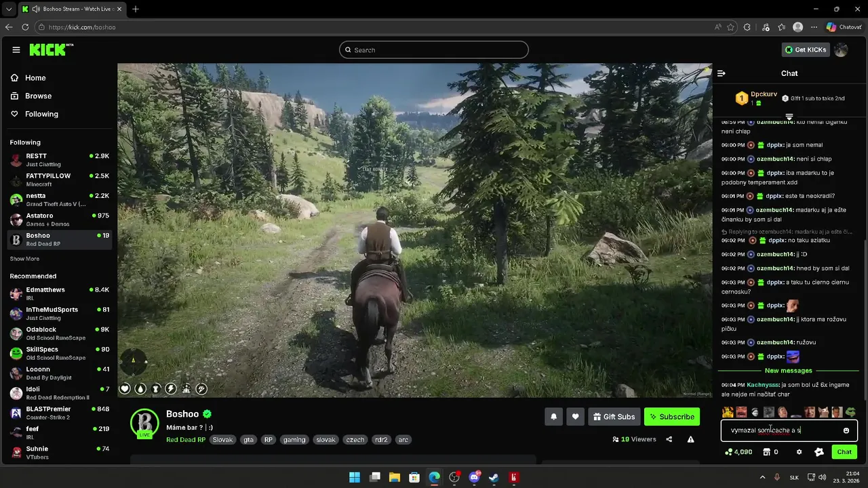Click the browser tab dropdown arrow
Screen dimensions: 868x488
pyautogui.click(x=9, y=9)
